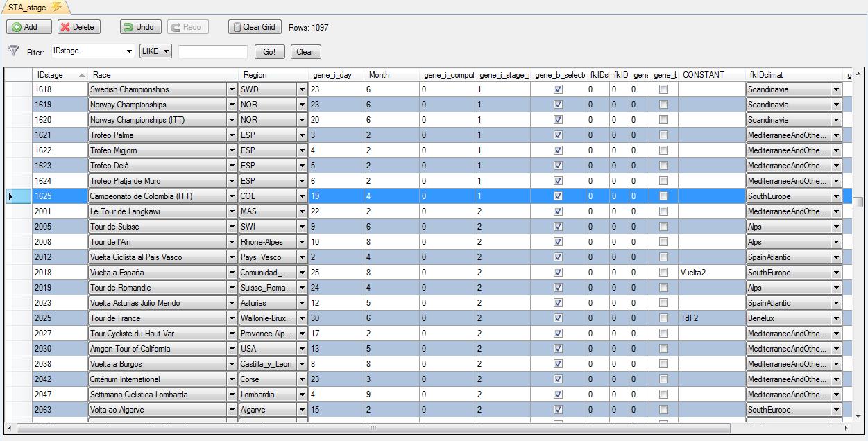Image resolution: width=868 pixels, height=441 pixels.
Task: Click the Clear filter button
Action: pos(305,52)
